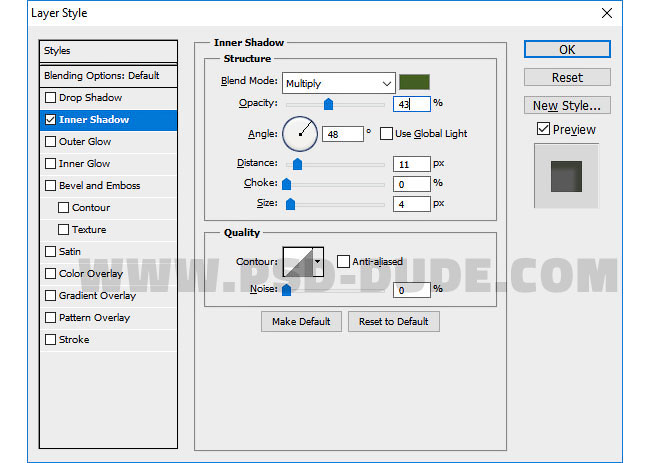Enable the Satin checkbox
This screenshot has height=463, width=650.
[50, 252]
